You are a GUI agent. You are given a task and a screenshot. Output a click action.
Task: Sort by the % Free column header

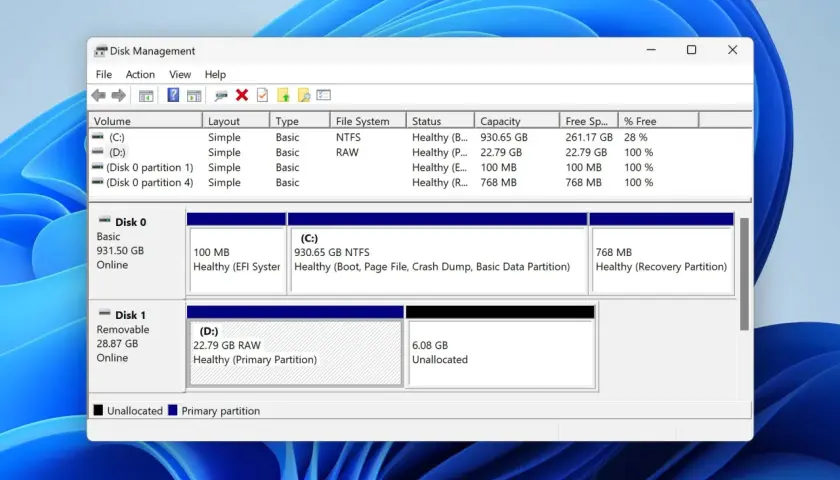pyautogui.click(x=658, y=121)
